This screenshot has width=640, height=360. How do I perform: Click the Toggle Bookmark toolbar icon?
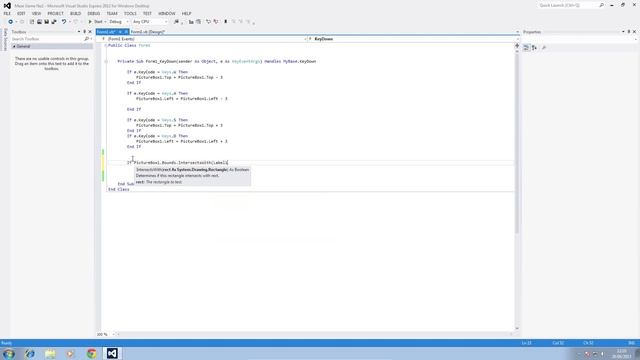(225, 22)
